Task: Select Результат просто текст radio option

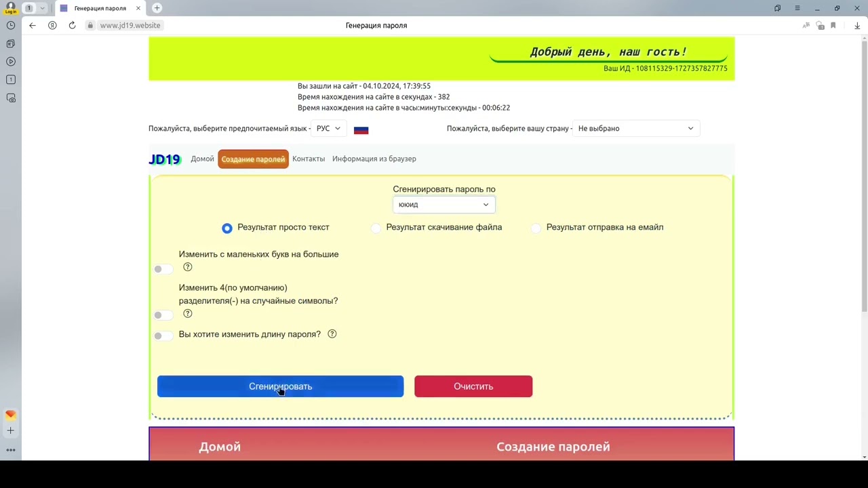Action: (x=227, y=228)
